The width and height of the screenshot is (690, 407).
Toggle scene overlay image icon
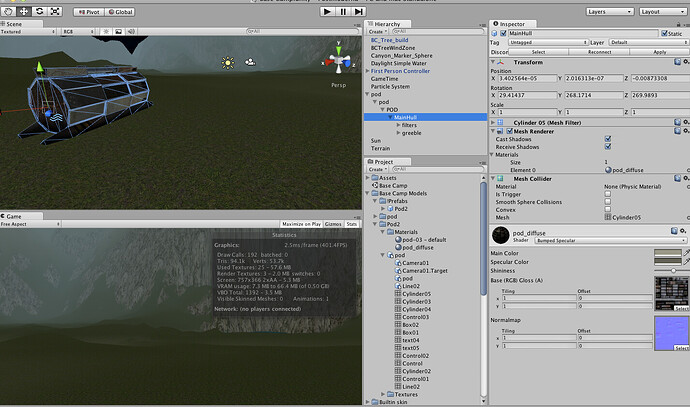coord(118,32)
